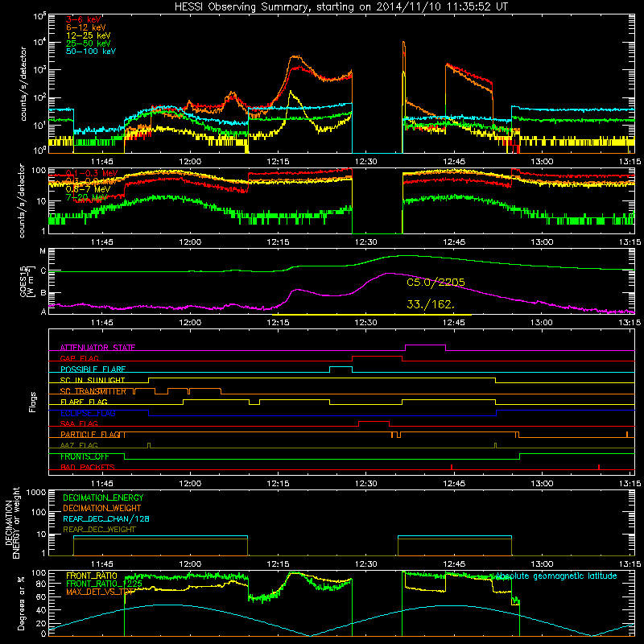Click the DECIMATION_ENERGY legend entry

tap(103, 497)
